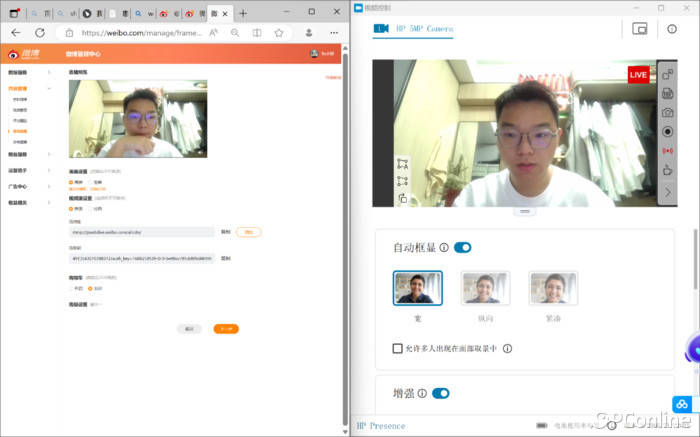Screen dimensions: 700x437
Task: Open picture-in-picture icon in HP Presence header
Action: click(639, 29)
